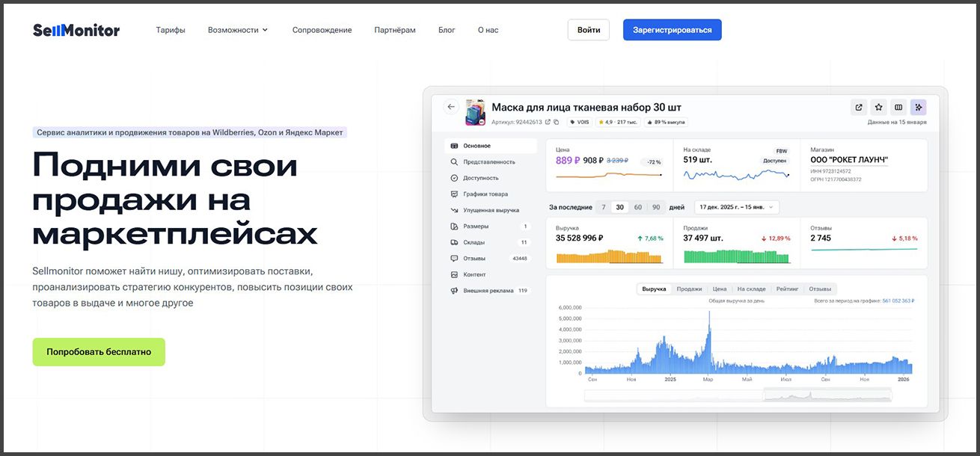Open the Представленность sidebar section
The height and width of the screenshot is (456, 980).
click(491, 162)
